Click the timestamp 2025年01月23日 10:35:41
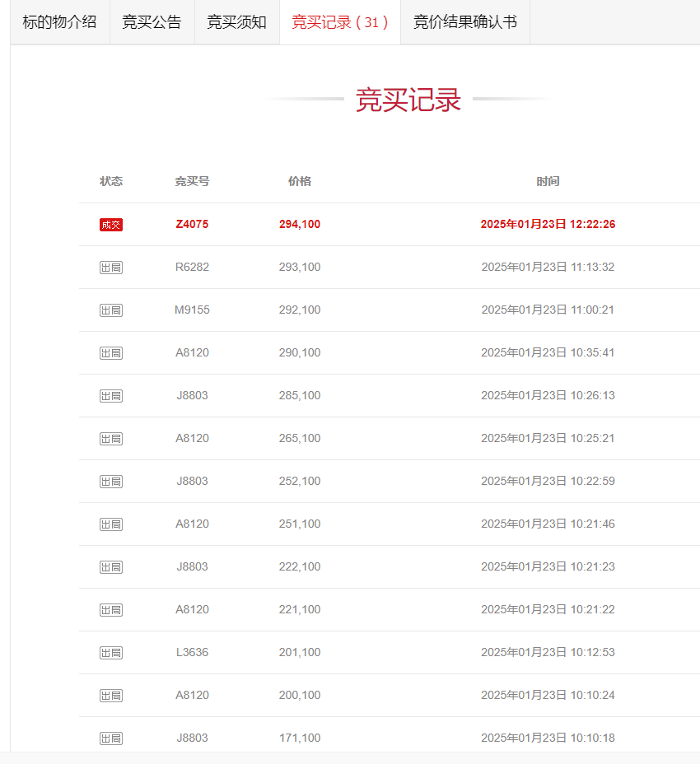The height and width of the screenshot is (764, 700). [548, 352]
